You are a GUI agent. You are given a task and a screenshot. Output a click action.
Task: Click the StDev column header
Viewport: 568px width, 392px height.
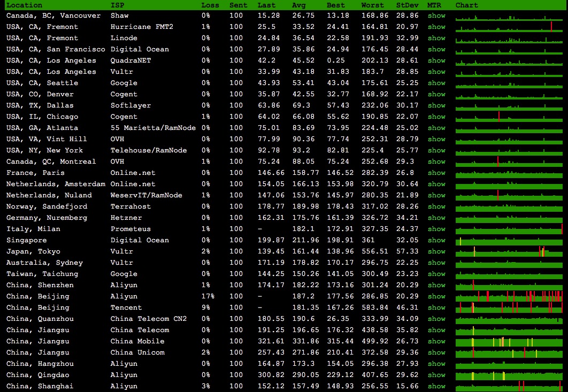coord(407,5)
